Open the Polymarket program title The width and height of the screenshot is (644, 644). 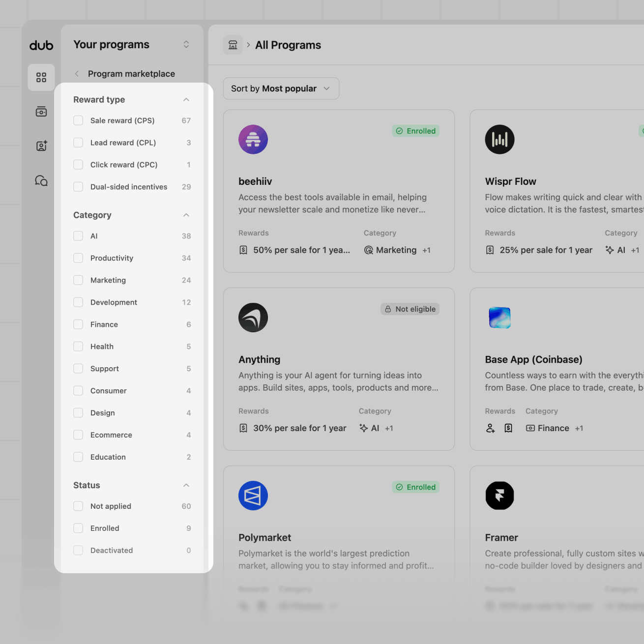coord(265,538)
